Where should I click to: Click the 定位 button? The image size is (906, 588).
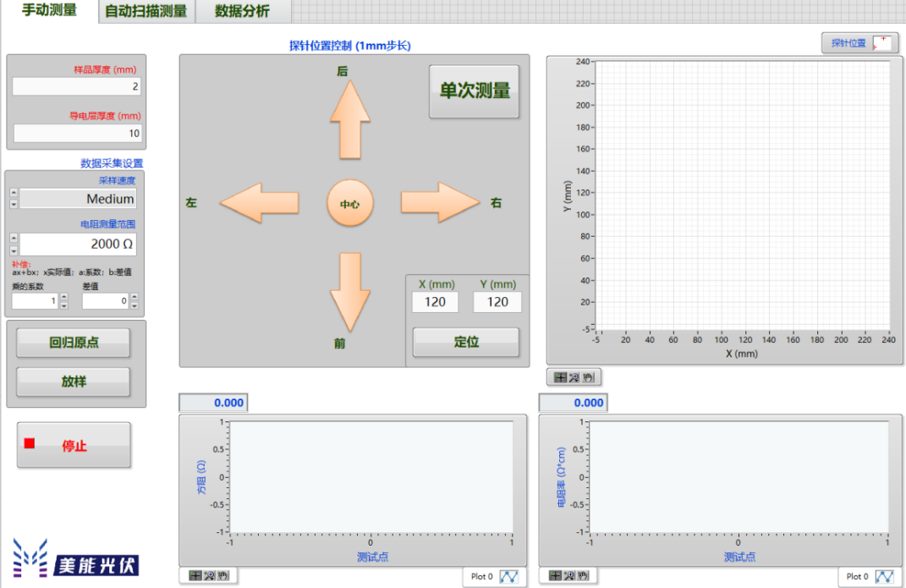point(466,342)
